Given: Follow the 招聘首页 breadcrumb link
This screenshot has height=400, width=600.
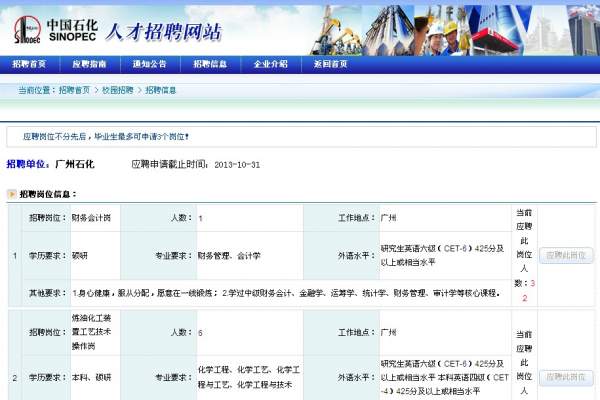Looking at the screenshot, I should tap(74, 90).
